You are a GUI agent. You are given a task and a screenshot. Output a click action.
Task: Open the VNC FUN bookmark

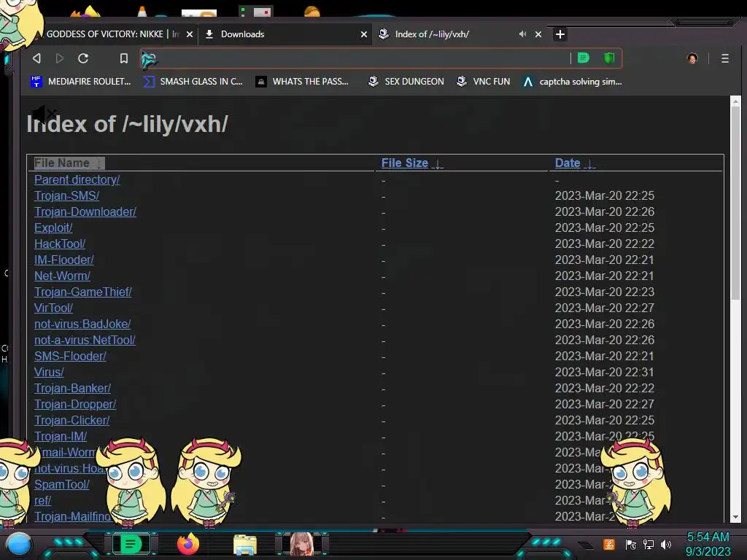pos(483,82)
